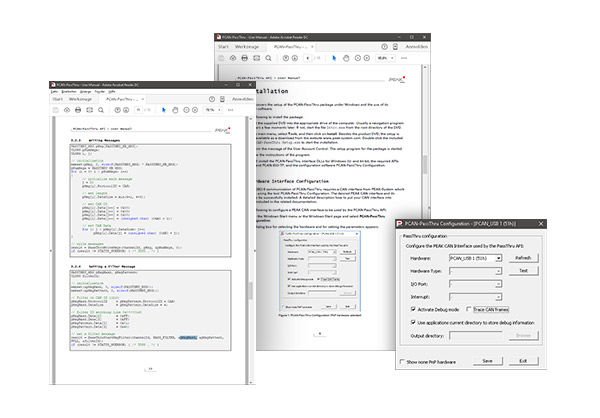
Task: Click the print icon in the Installation-page Acrobat window
Action: point(245,58)
